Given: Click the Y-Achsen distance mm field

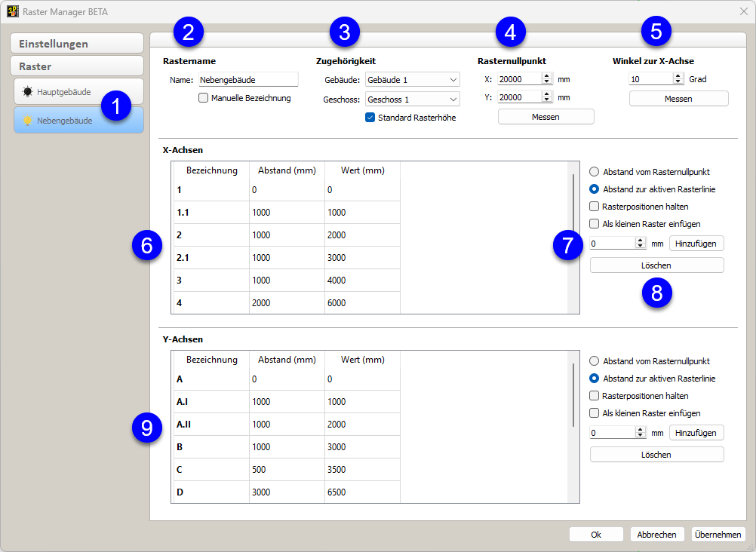Looking at the screenshot, I should tap(613, 433).
